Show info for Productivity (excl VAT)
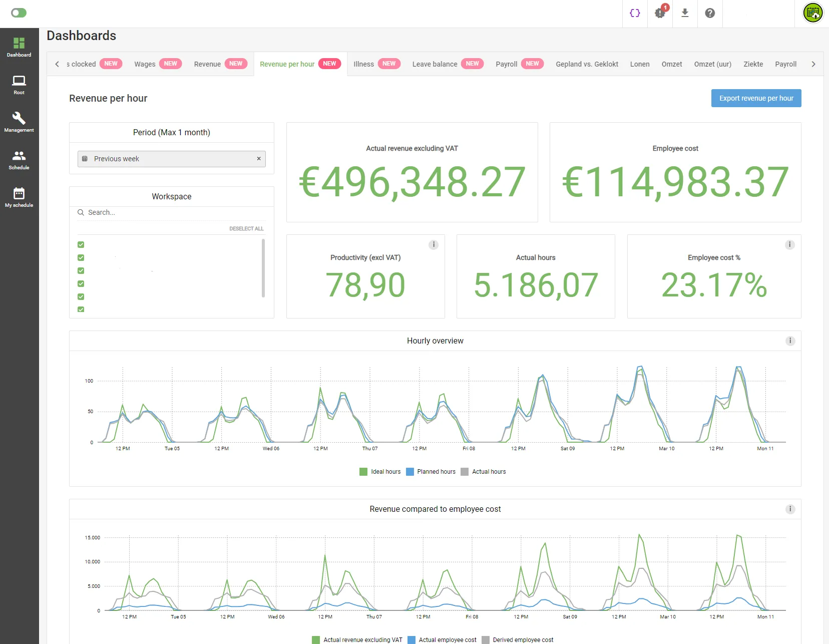The height and width of the screenshot is (644, 829). (434, 245)
